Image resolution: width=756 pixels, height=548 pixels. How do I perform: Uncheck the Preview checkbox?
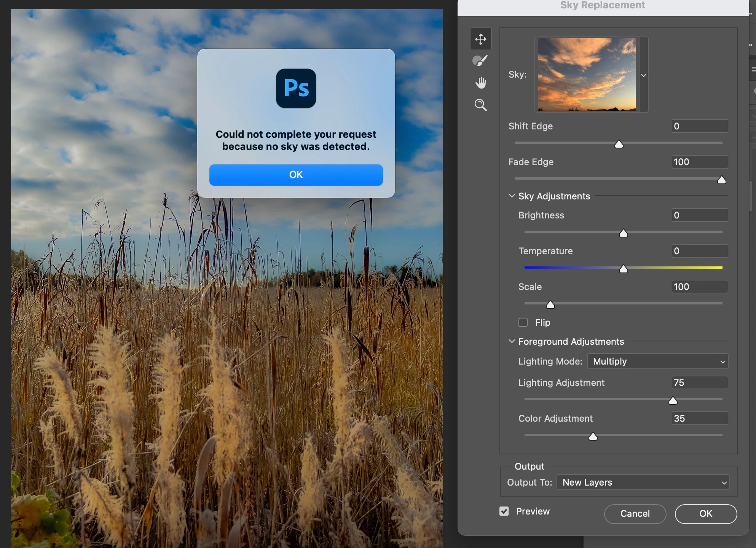coord(504,511)
